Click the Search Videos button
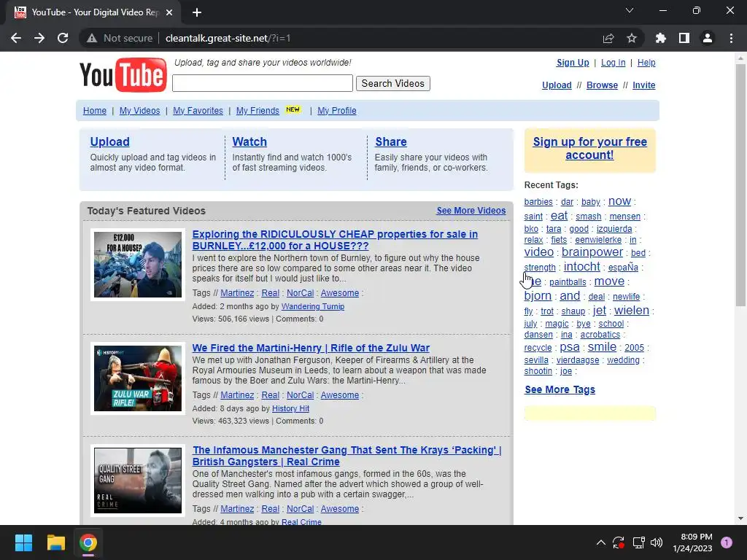The width and height of the screenshot is (747, 560). (393, 83)
